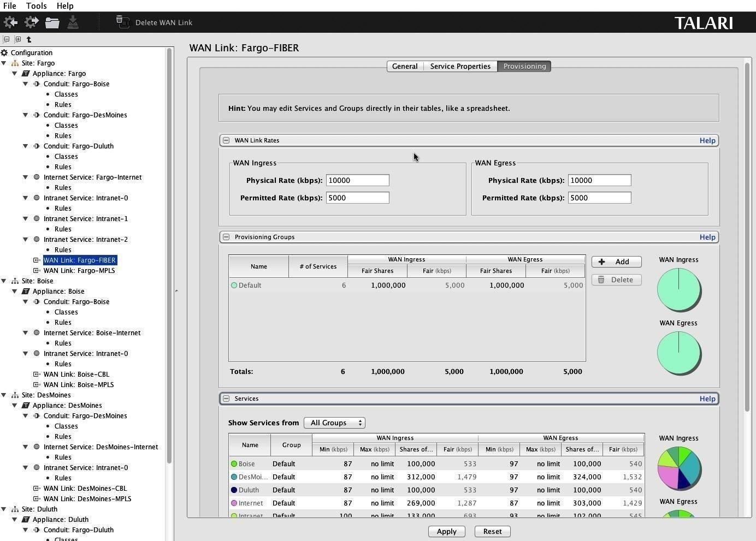Click the Internet row's 269,000 ingress shares cell

[417, 503]
